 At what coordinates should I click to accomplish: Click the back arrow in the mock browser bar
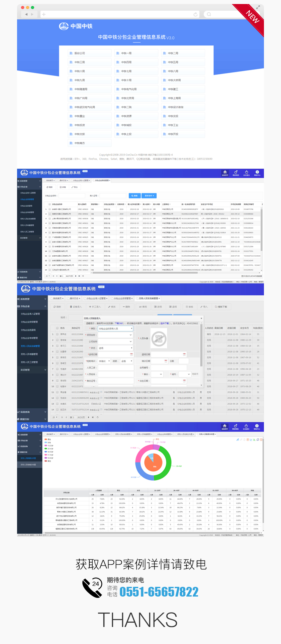(x=26, y=14)
